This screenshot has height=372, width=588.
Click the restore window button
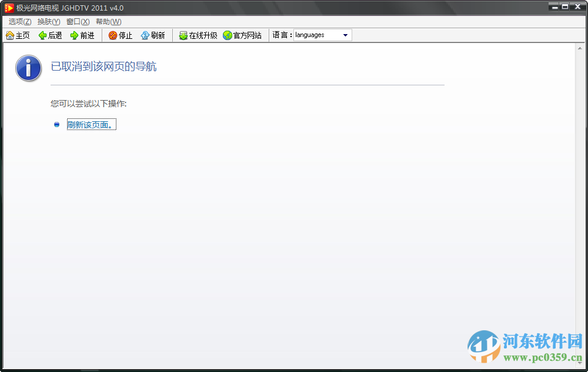566,6
